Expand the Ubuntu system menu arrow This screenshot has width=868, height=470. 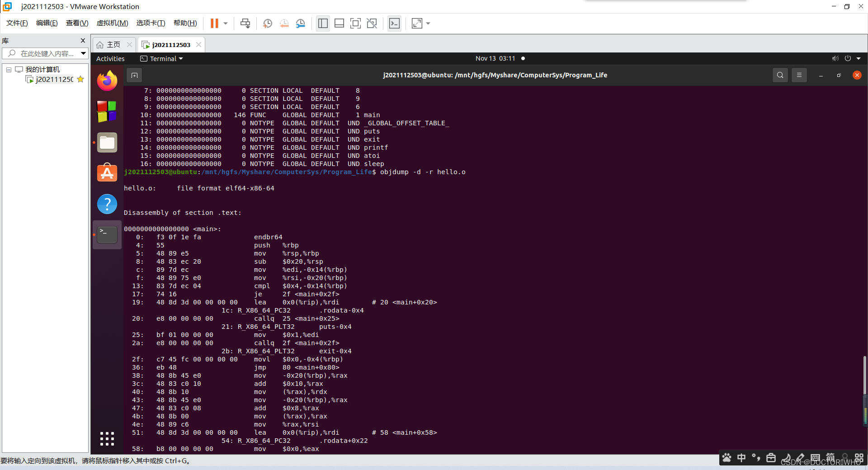(x=859, y=58)
